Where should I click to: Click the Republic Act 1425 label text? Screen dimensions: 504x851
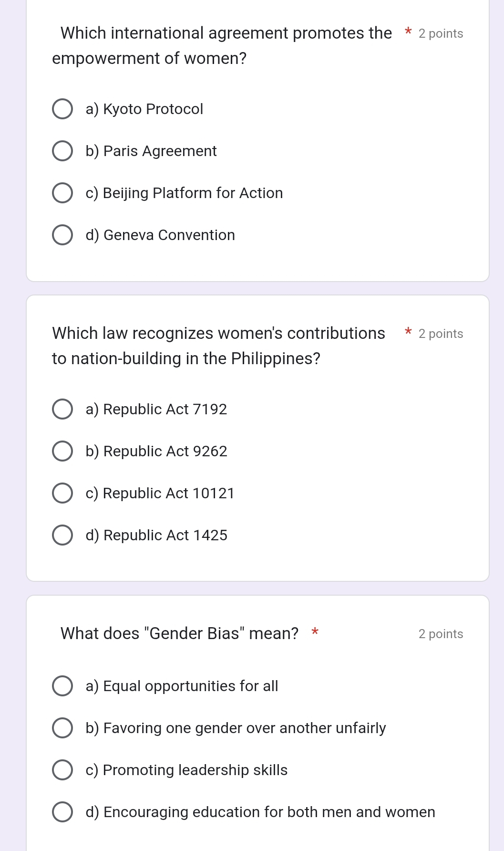pos(156,536)
